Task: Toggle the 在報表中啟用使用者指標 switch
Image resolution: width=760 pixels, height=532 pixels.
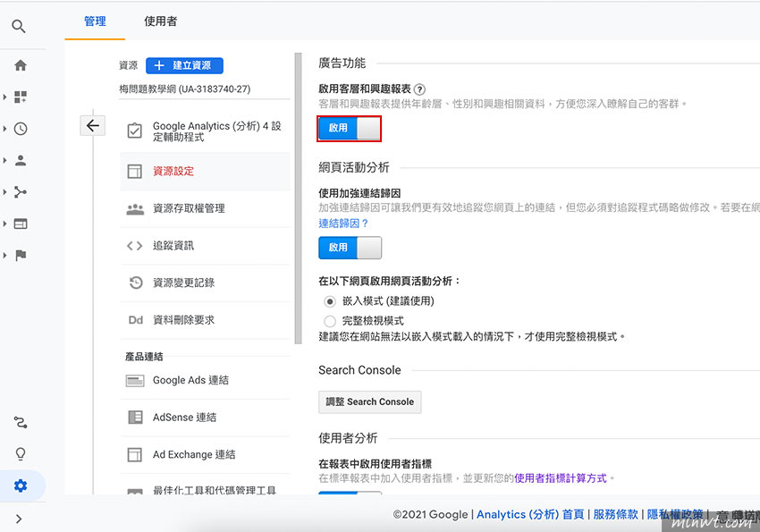Action: click(x=350, y=493)
